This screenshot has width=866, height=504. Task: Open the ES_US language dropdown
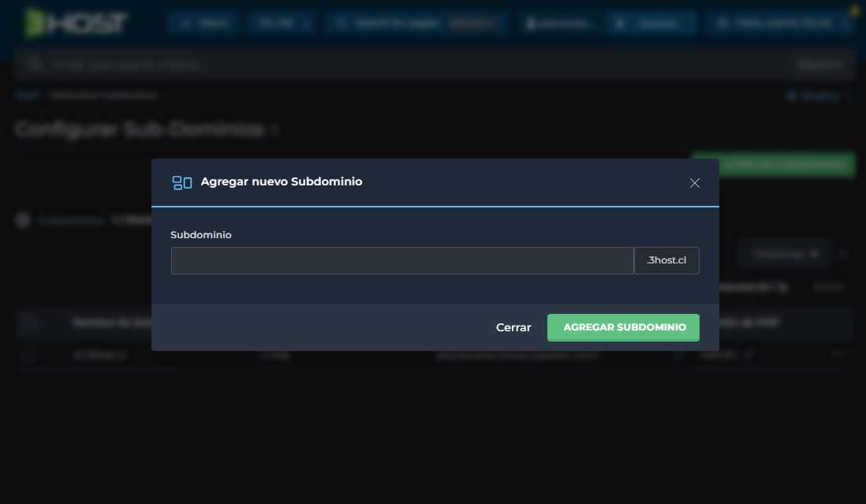(x=282, y=23)
